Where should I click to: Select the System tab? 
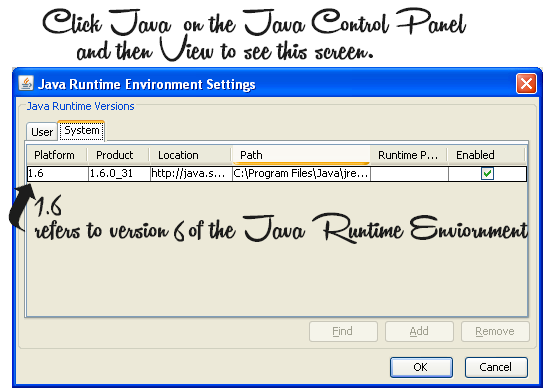82,131
